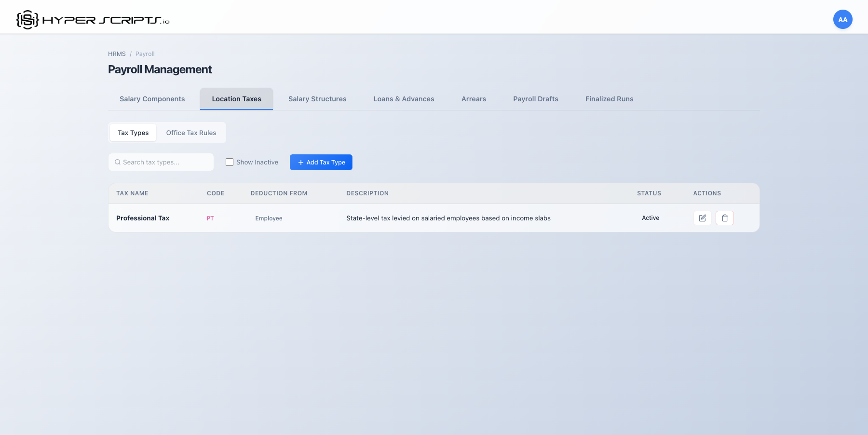Screen dimensions: 868x435
Task: Click the Active status on Professional Tax
Action: (x=650, y=218)
